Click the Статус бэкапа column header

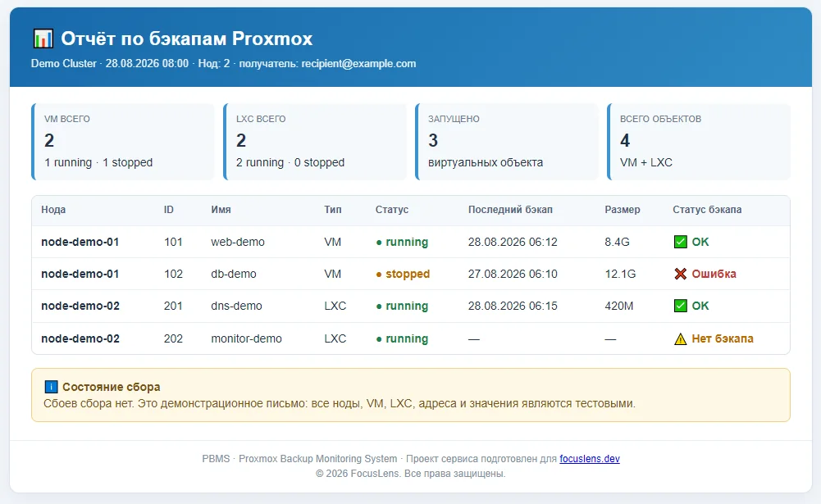pos(707,209)
